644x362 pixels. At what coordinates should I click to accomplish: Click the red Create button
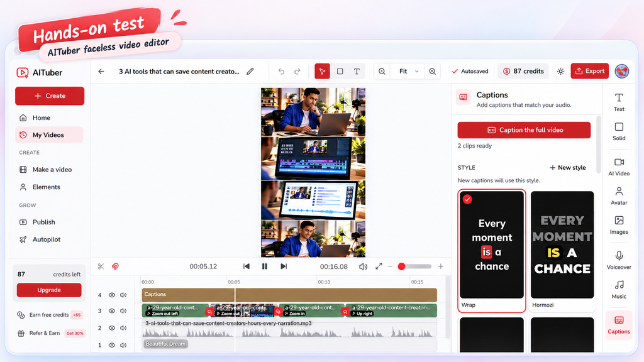[x=50, y=96]
